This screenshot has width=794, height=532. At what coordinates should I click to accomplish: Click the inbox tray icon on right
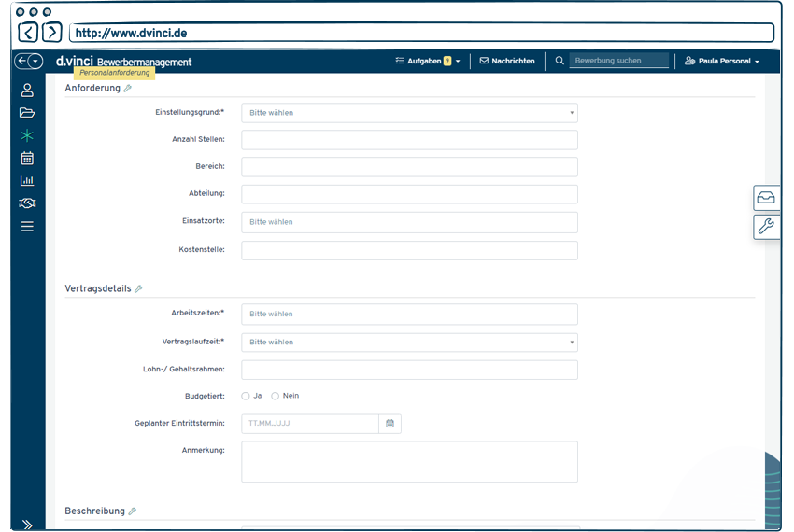coord(766,198)
